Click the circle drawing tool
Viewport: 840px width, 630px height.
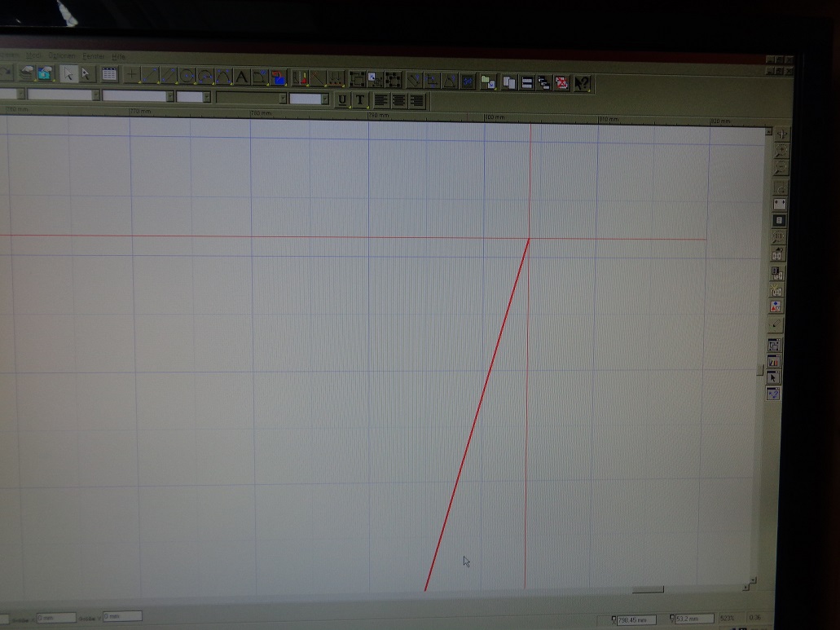187,77
